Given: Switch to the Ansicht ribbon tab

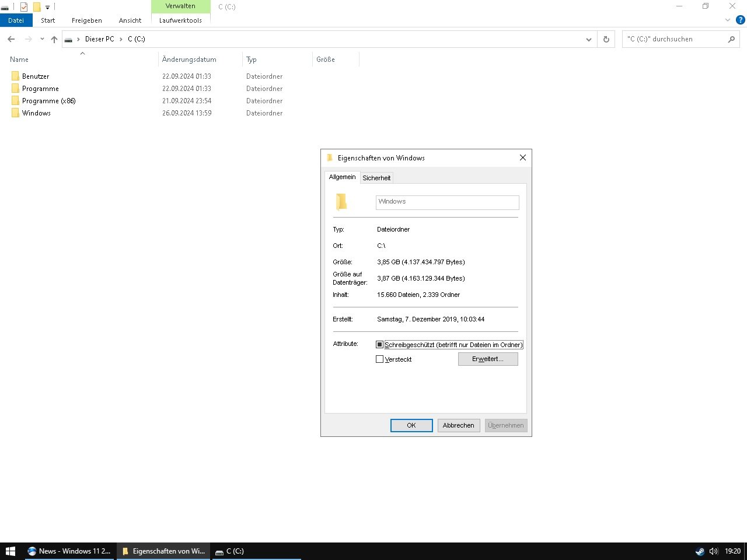Looking at the screenshot, I should point(130,20).
